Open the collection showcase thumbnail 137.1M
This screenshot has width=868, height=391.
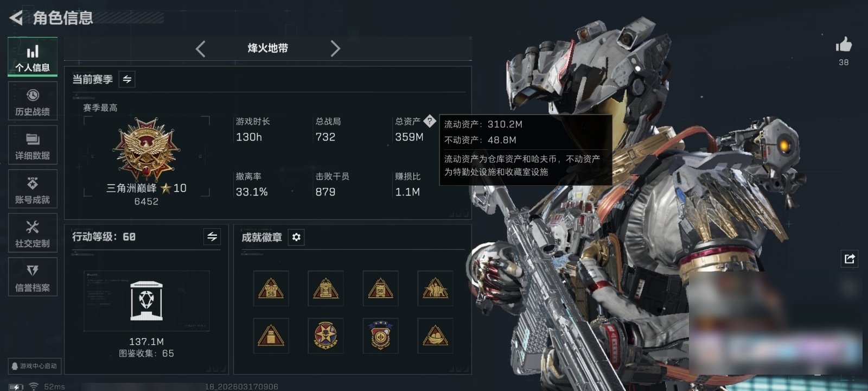(146, 301)
